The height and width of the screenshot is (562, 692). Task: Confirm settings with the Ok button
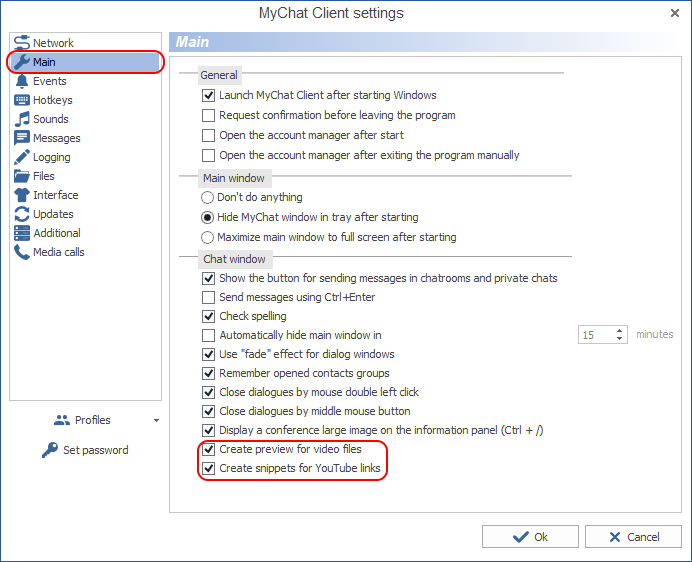(530, 537)
